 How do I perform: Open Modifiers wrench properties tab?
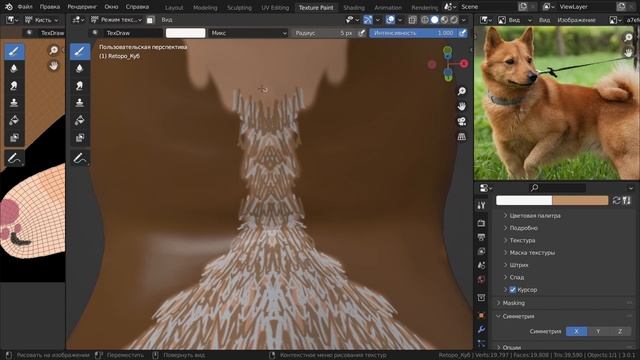coord(481,329)
